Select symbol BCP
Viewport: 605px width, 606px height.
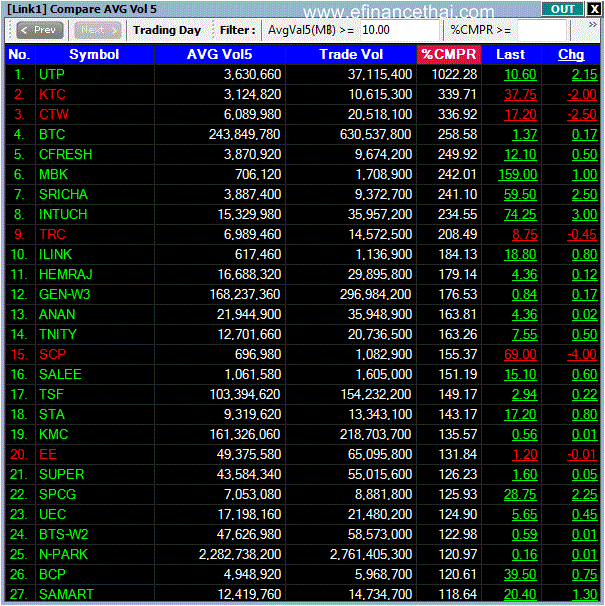(52, 575)
